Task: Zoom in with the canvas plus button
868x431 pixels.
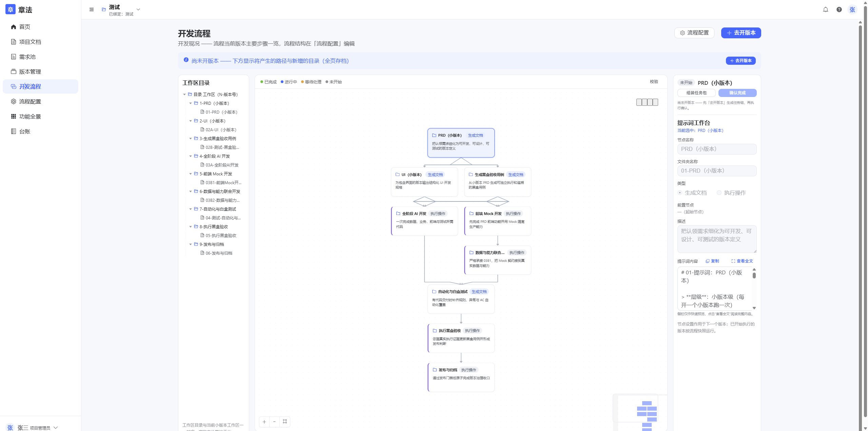Action: pyautogui.click(x=264, y=422)
